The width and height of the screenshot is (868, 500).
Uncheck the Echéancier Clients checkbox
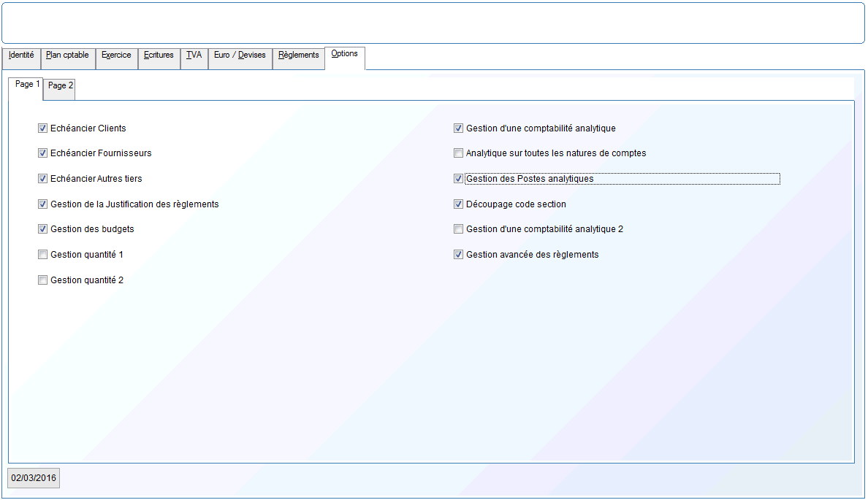[x=42, y=128]
